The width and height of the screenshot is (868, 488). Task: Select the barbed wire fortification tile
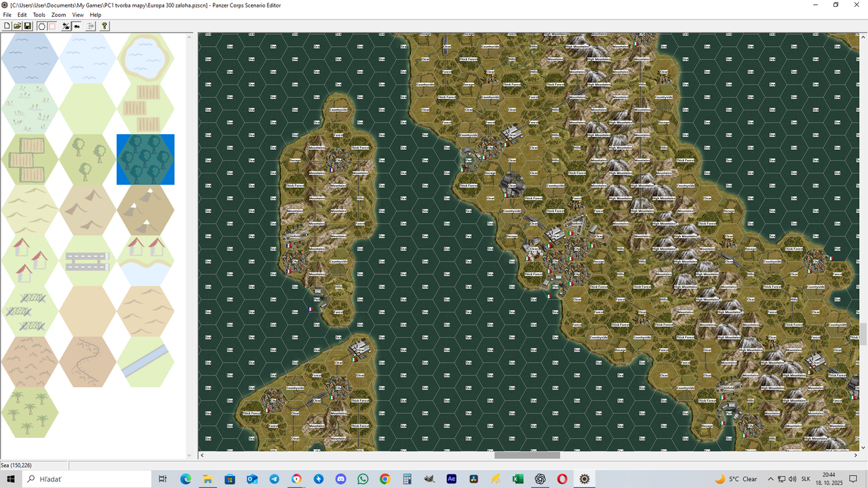click(x=30, y=311)
